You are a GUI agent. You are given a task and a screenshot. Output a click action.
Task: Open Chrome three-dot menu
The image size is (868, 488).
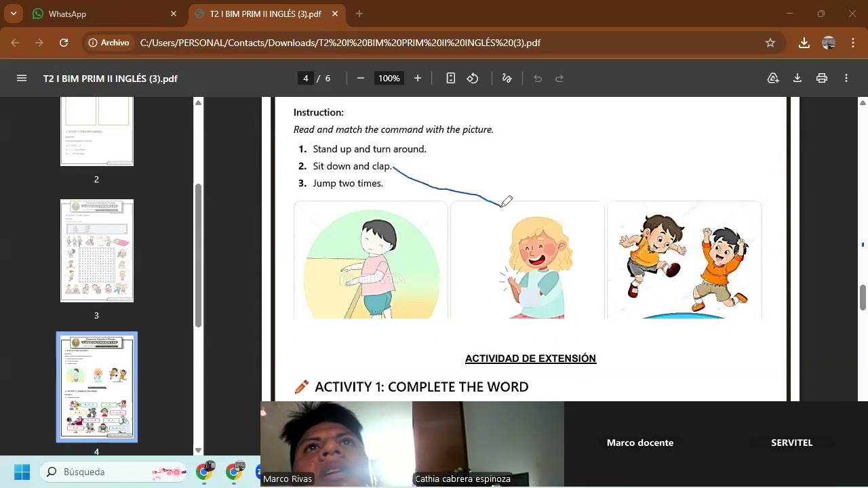click(853, 43)
